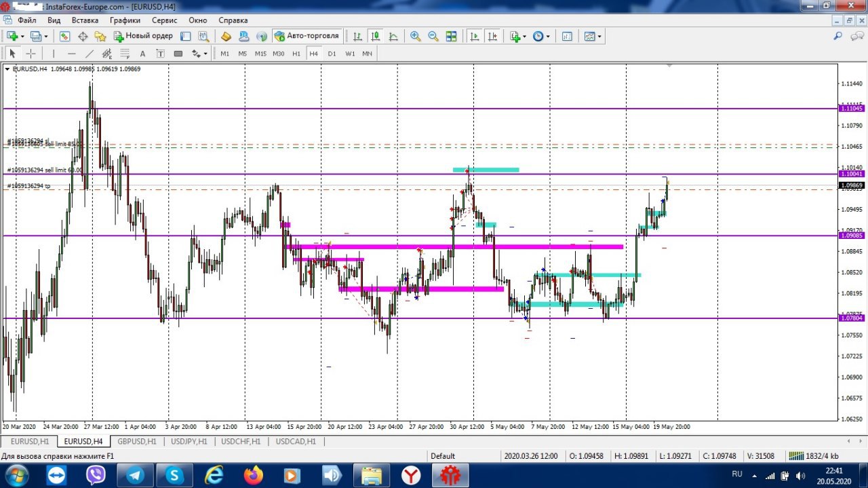This screenshot has height=488, width=868.
Task: Open the Сервис menu
Action: click(165, 20)
